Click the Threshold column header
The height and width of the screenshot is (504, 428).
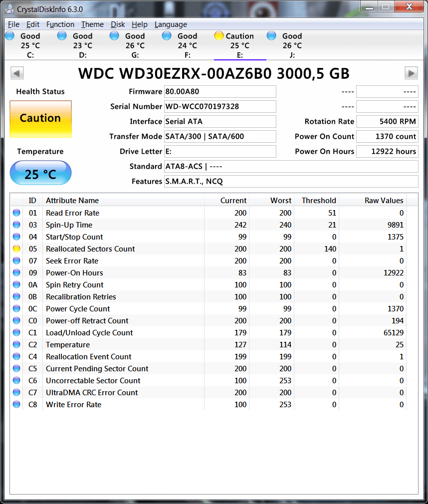pos(316,200)
